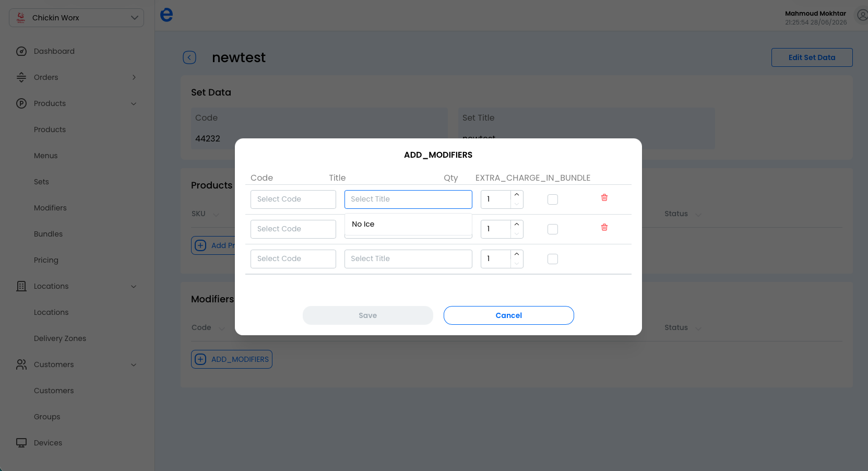This screenshot has height=471, width=868.
Task: Click the plus icon on ADD_MODIFIERS
Action: tap(200, 359)
